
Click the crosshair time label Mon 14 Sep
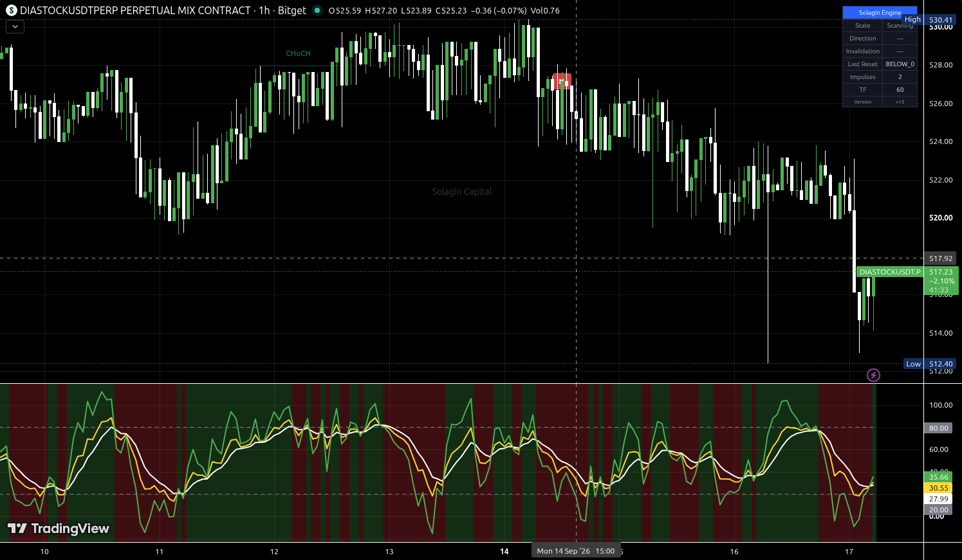point(576,551)
